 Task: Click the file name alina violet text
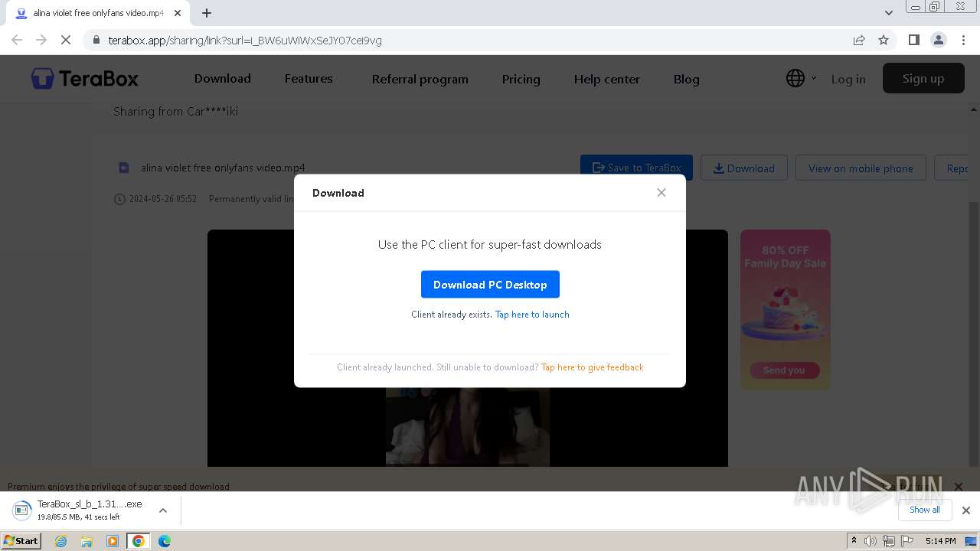223,168
